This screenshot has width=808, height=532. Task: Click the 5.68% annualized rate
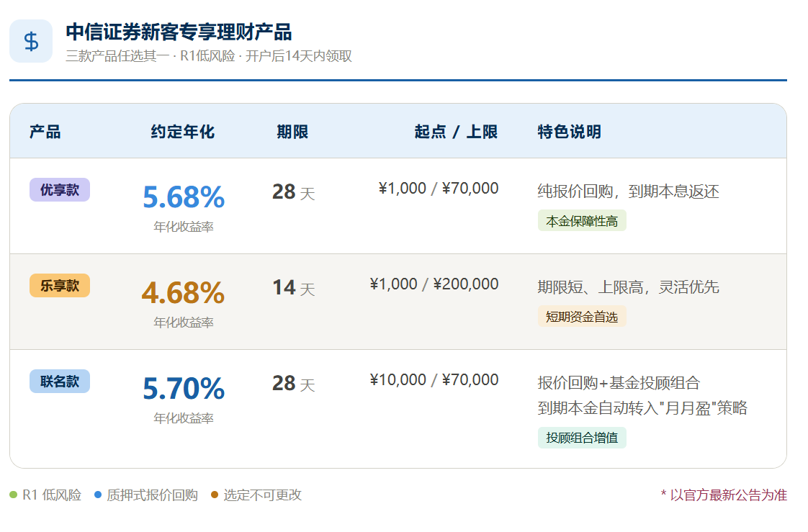pos(184,197)
